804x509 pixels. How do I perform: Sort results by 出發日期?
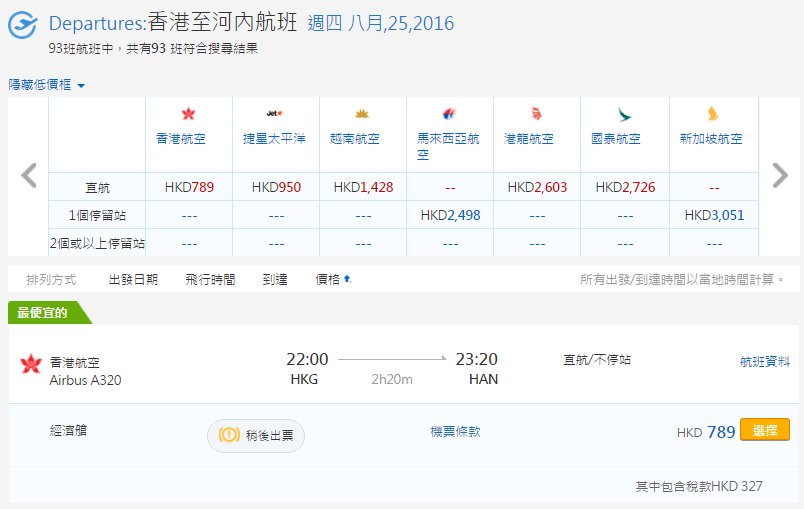click(133, 279)
